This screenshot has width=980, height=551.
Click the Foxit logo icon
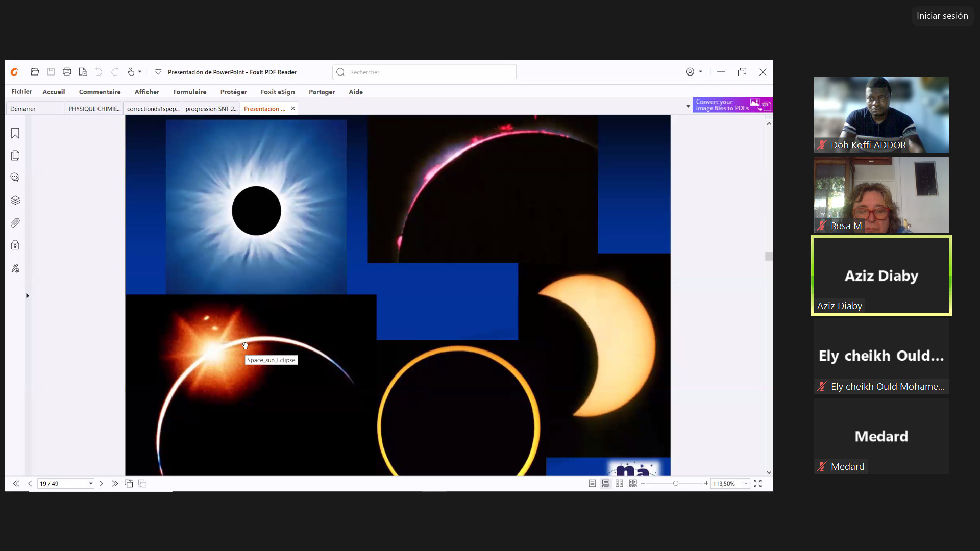[15, 72]
